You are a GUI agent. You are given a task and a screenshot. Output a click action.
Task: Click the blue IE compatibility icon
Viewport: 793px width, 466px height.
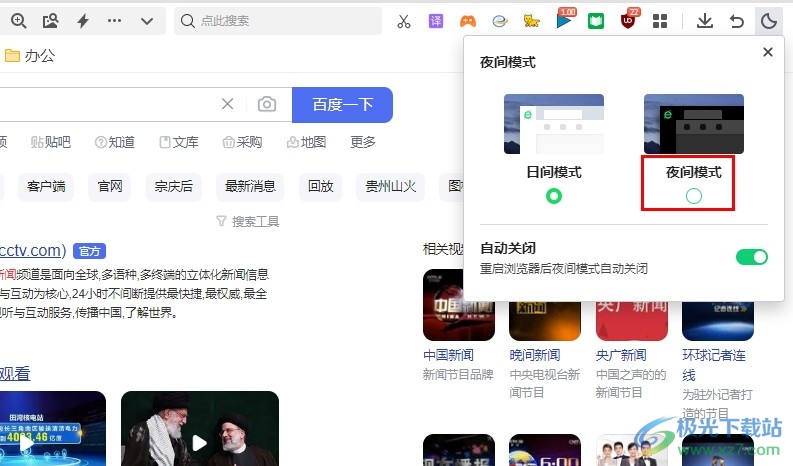pyautogui.click(x=500, y=21)
